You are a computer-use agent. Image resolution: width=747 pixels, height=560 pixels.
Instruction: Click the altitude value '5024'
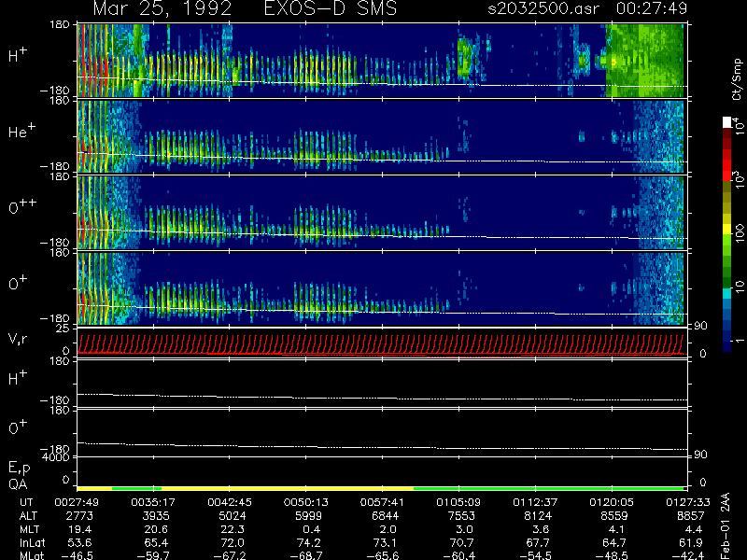[232, 516]
